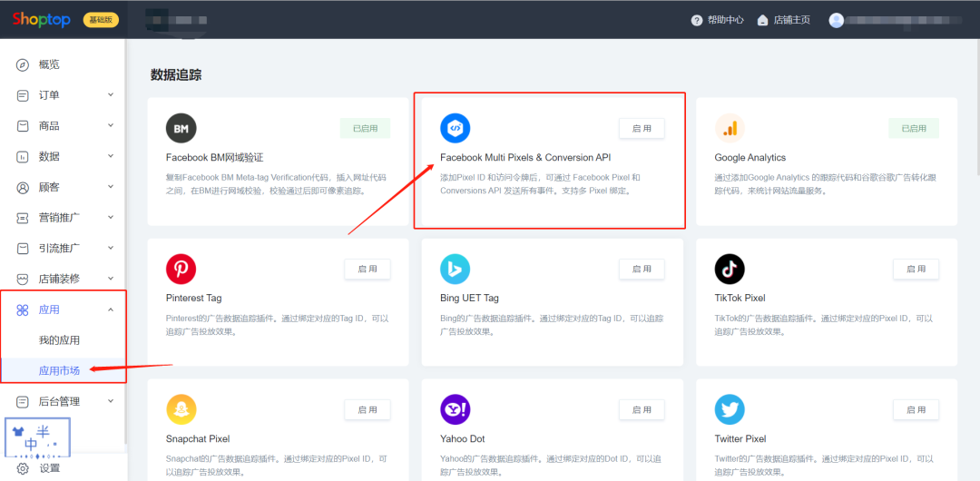Click the coupon icon beside 营销推广

[23, 218]
